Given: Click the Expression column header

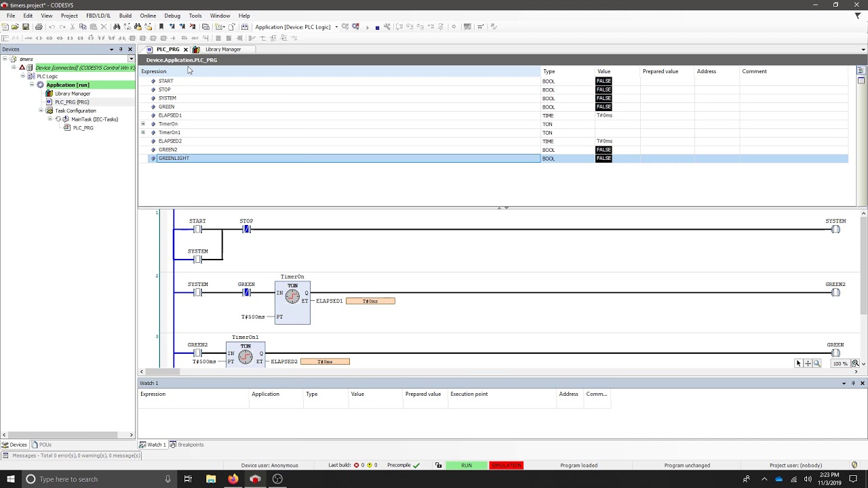Looking at the screenshot, I should click(x=339, y=71).
